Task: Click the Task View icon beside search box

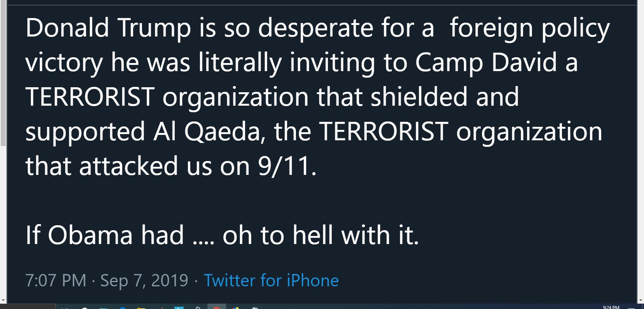Action: click(65, 308)
